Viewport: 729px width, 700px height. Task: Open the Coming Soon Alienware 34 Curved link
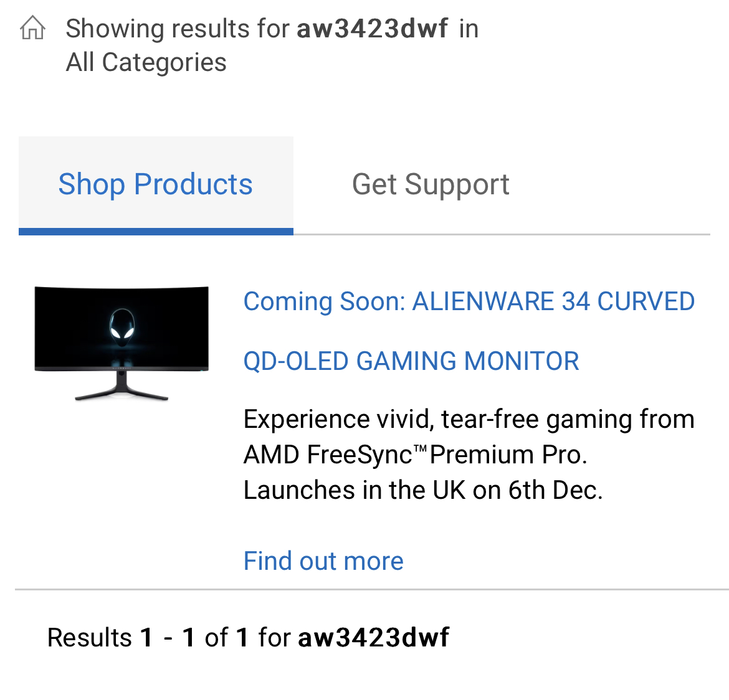469,301
